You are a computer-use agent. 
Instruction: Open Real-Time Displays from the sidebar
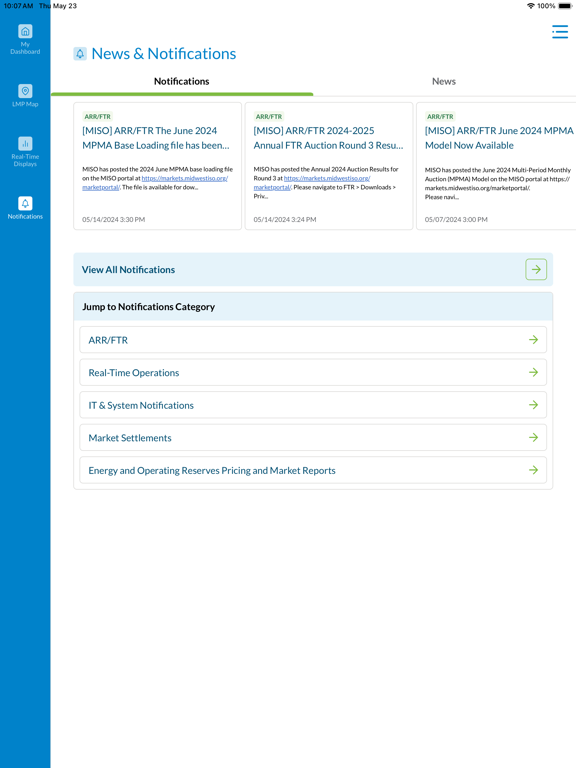coord(25,152)
